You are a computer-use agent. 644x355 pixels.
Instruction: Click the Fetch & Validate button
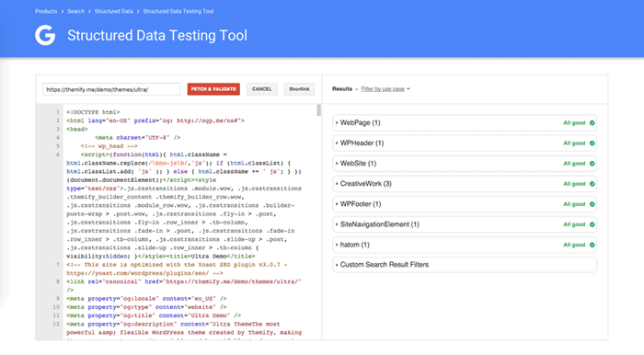[213, 89]
